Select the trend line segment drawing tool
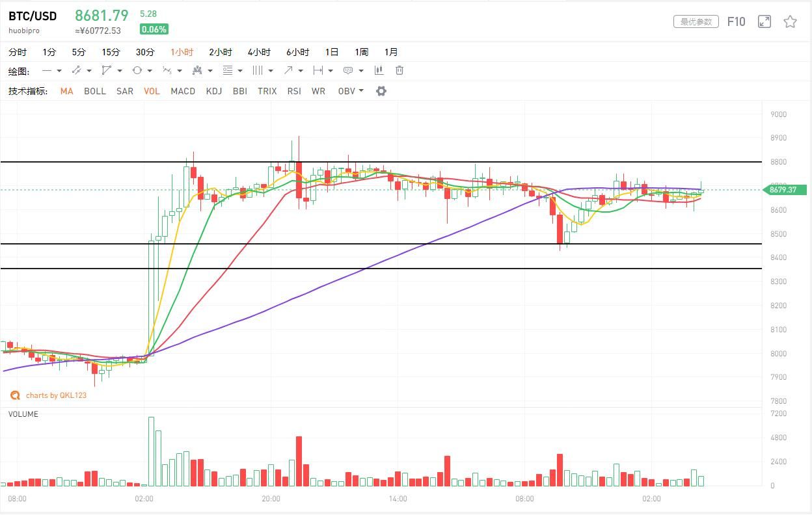 [x=76, y=70]
